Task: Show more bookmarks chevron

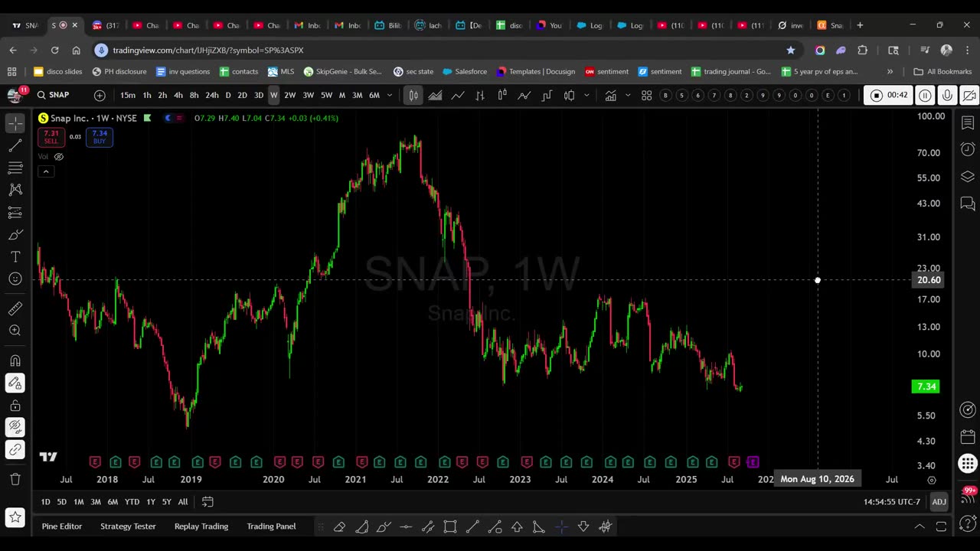Action: click(890, 71)
